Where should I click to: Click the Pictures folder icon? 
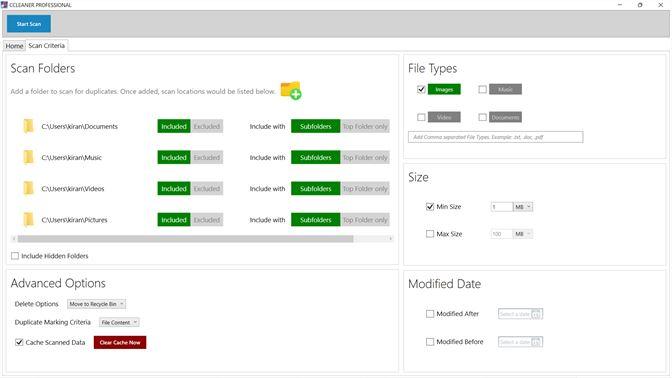click(x=28, y=220)
